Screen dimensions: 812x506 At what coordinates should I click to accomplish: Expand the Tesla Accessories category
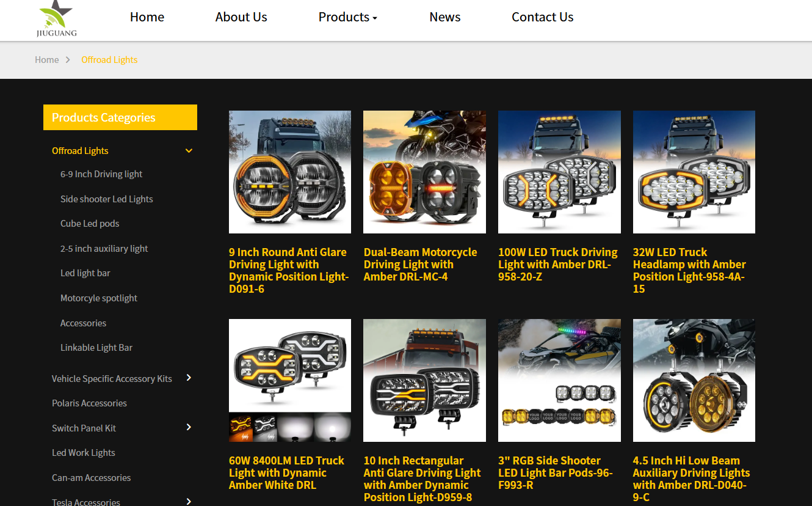(x=189, y=501)
